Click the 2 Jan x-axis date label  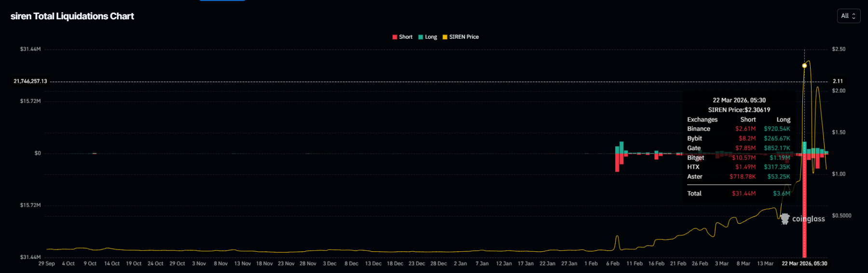460,263
